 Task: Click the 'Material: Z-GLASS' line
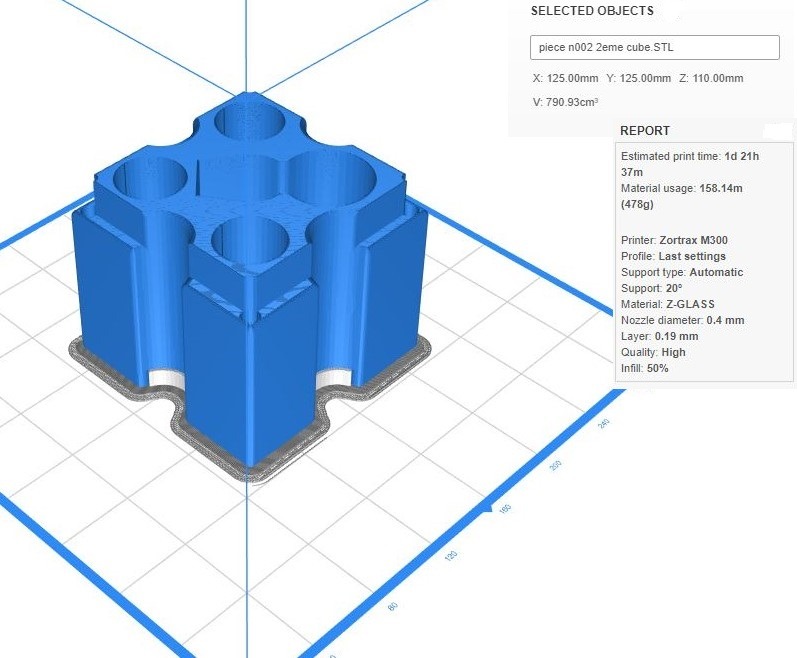667,304
